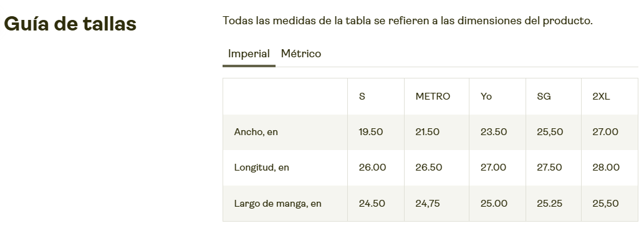Click the 25.25 sleeve length value

coord(549,204)
